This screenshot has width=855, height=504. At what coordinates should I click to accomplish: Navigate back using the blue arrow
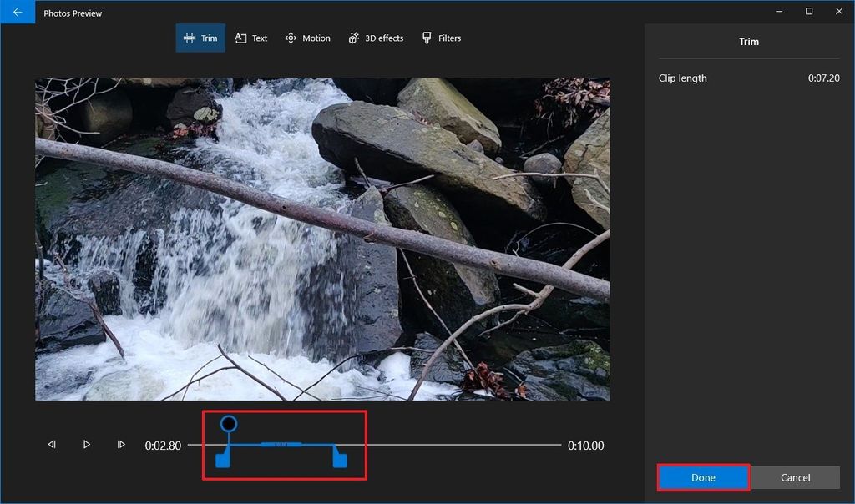pos(17,13)
